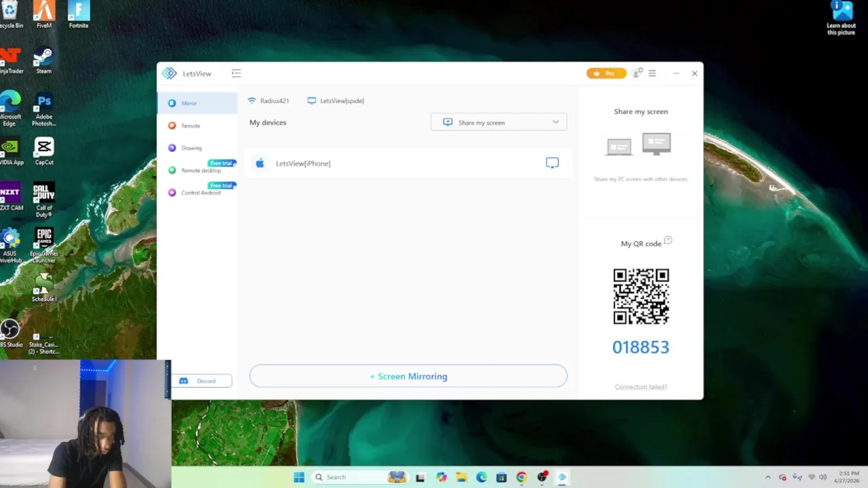Collapse the sidebar with the hamburger icon
The image size is (868, 488).
(236, 73)
